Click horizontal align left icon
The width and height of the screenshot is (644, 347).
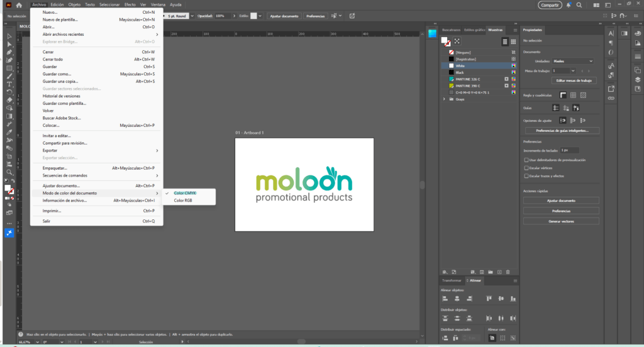point(445,299)
